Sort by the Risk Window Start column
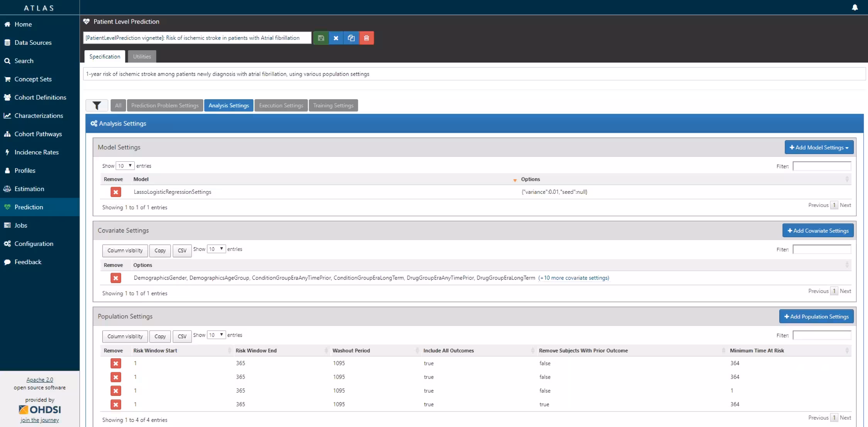 point(181,351)
